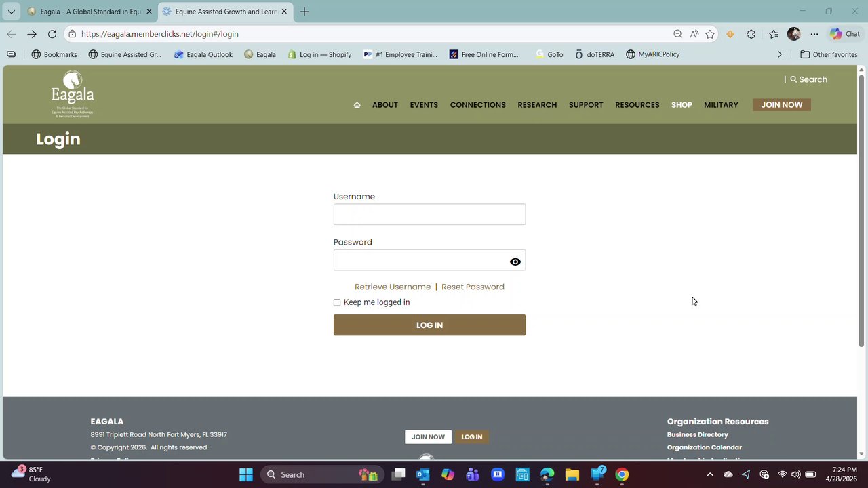Open Microsoft Teams from the taskbar
The image size is (868, 488).
point(473,474)
